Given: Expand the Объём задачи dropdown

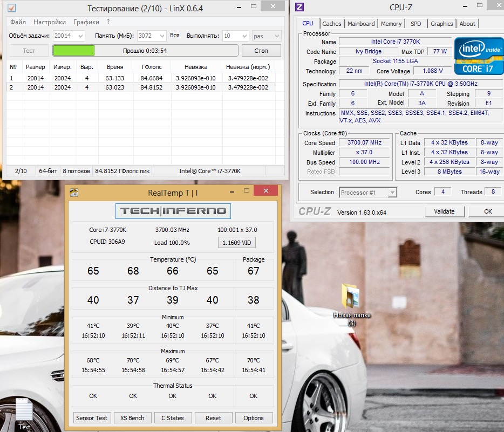Looking at the screenshot, I should click(80, 36).
